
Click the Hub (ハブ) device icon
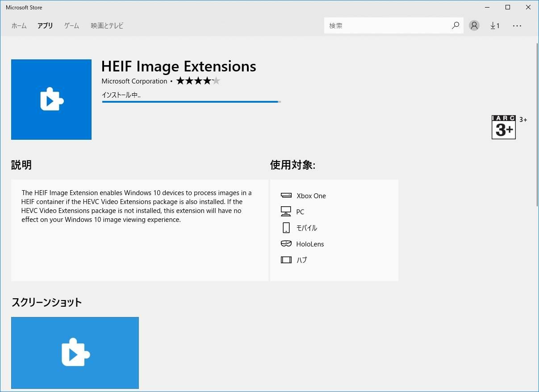pyautogui.click(x=286, y=260)
